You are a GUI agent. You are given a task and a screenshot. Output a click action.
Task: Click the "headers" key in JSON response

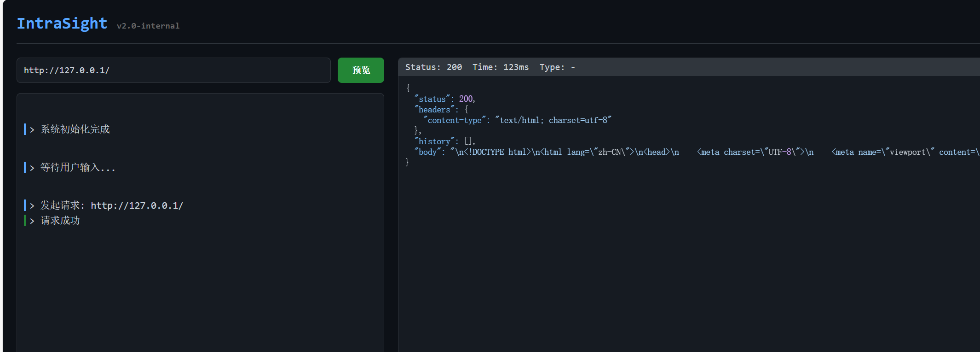tap(434, 110)
